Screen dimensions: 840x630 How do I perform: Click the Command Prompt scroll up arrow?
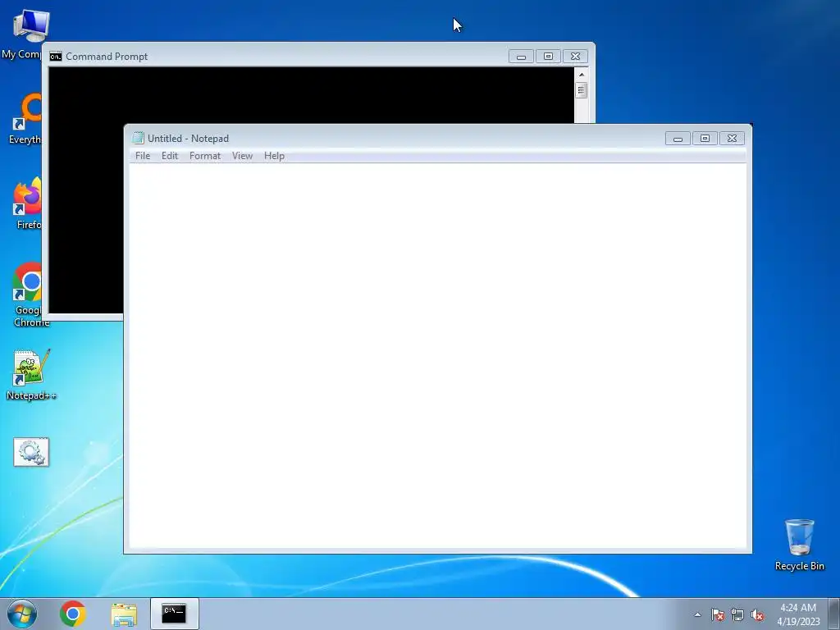point(582,75)
